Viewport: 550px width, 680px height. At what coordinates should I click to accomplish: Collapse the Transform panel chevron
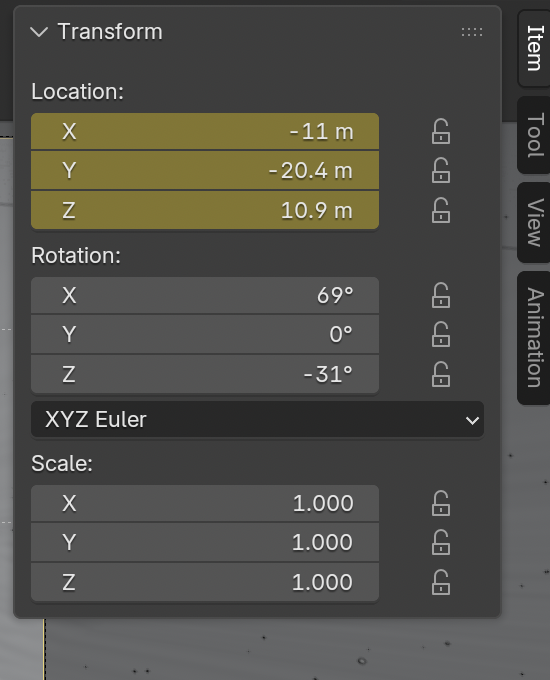39,32
